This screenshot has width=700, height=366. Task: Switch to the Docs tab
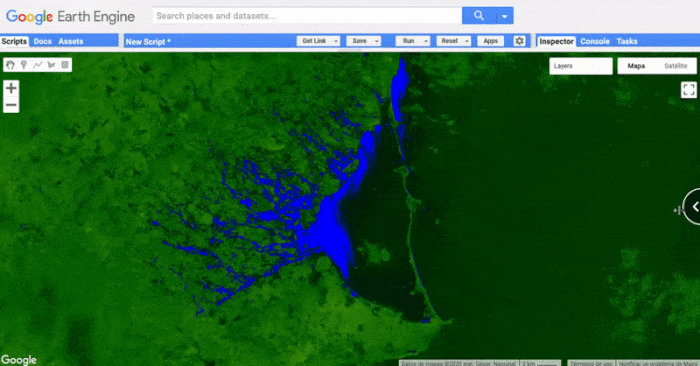[42, 41]
